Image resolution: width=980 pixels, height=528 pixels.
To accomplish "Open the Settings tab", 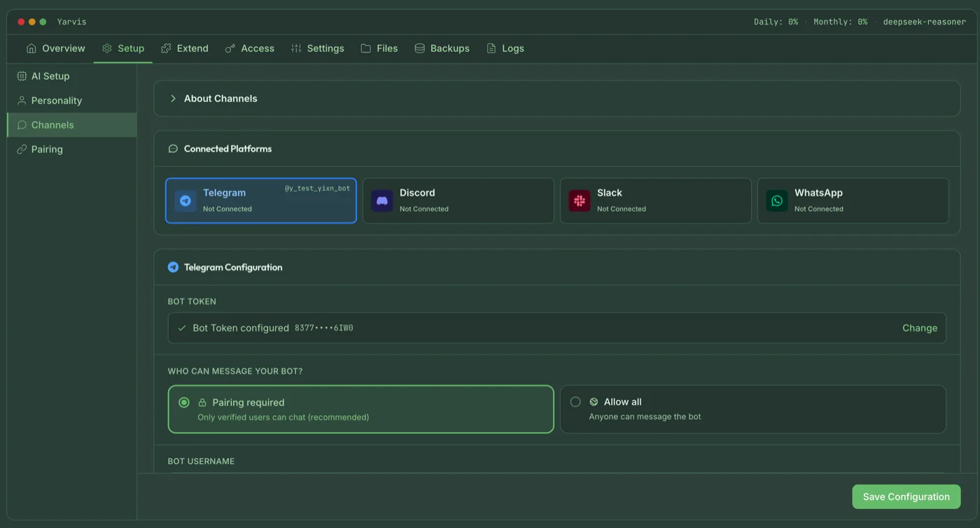I will tap(318, 48).
